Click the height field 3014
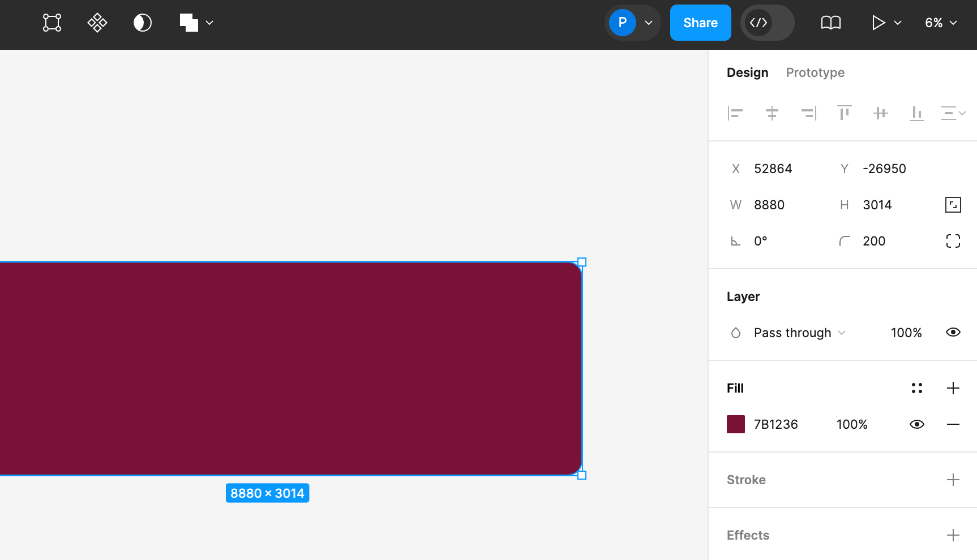The width and height of the screenshot is (977, 560). 877,205
